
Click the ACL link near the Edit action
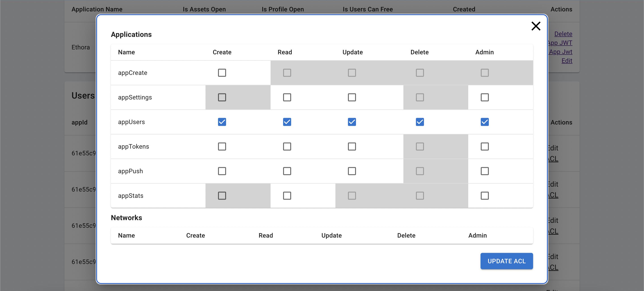pos(553,159)
